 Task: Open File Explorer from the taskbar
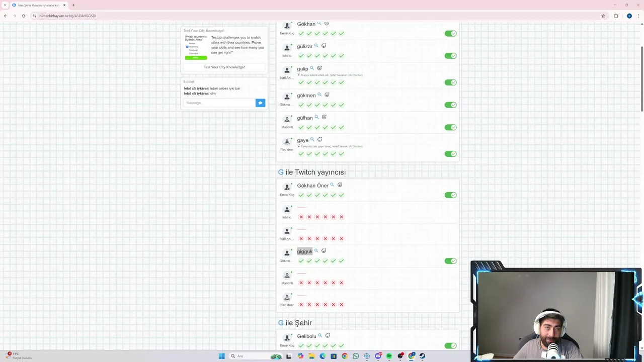311,356
